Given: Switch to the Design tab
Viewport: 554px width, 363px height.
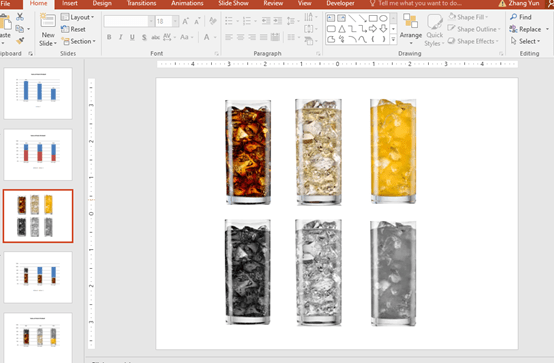Looking at the screenshot, I should pyautogui.click(x=102, y=4).
